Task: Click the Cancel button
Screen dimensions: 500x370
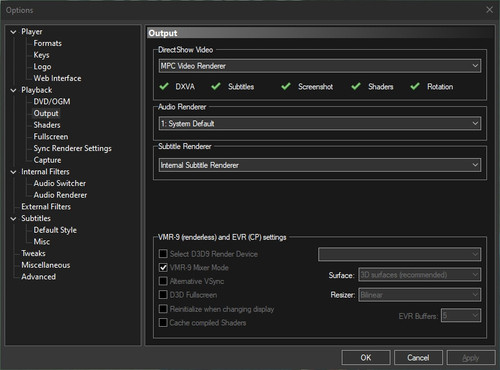Action: (418, 358)
